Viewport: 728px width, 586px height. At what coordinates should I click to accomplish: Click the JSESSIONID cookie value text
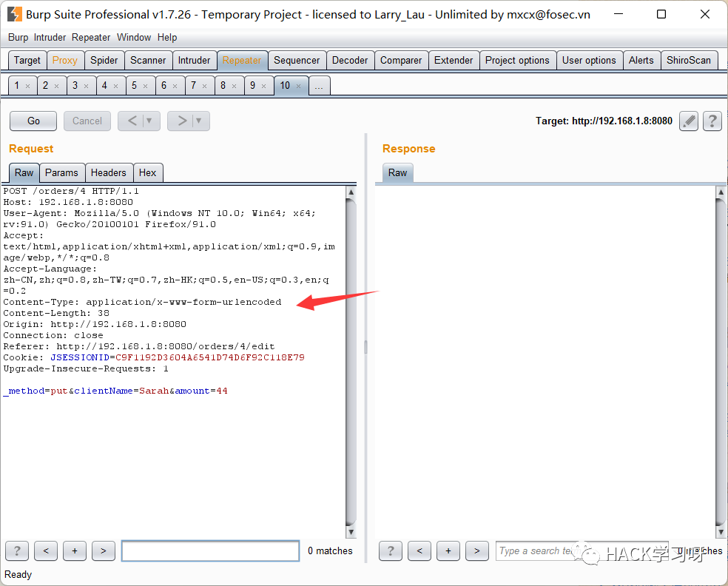click(210, 357)
